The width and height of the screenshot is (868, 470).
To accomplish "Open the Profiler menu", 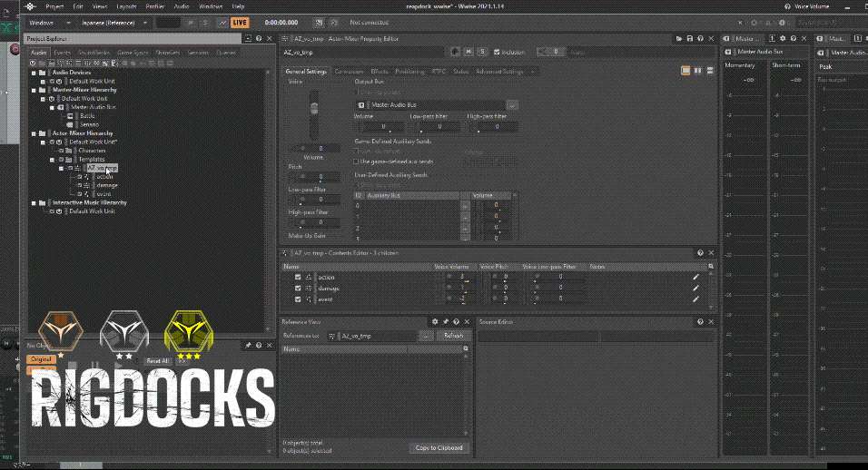I will (155, 6).
